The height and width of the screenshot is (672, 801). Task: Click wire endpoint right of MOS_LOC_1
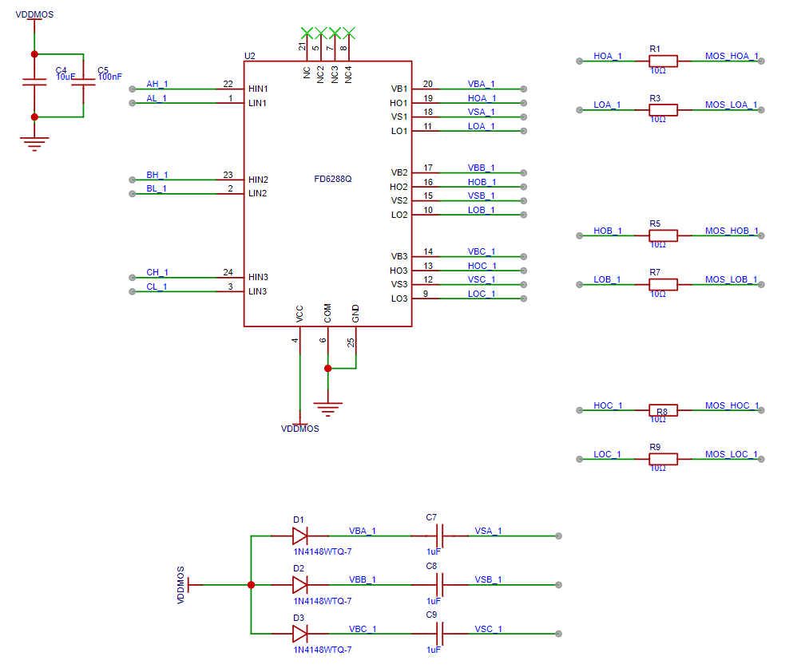tap(761, 459)
